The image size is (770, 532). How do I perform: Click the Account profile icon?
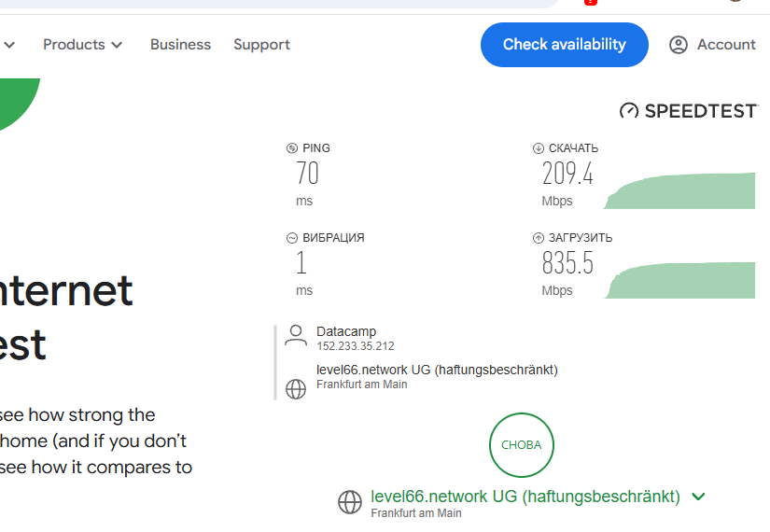pos(679,45)
